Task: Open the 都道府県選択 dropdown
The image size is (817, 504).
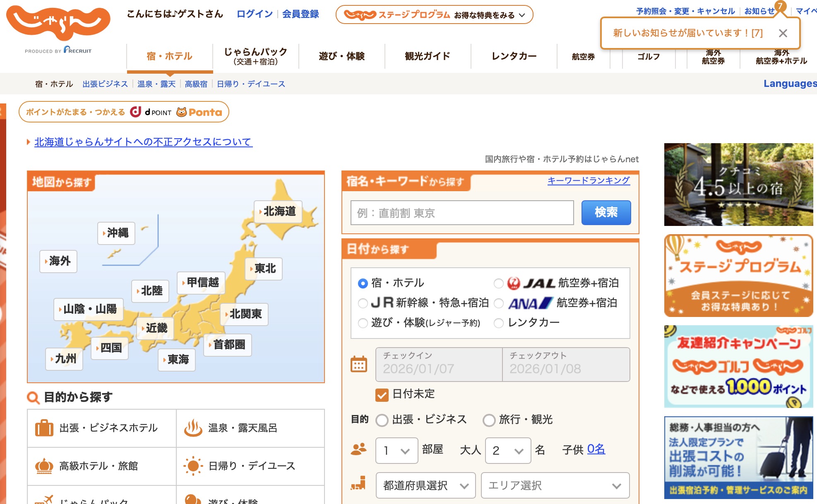Action: click(x=425, y=485)
